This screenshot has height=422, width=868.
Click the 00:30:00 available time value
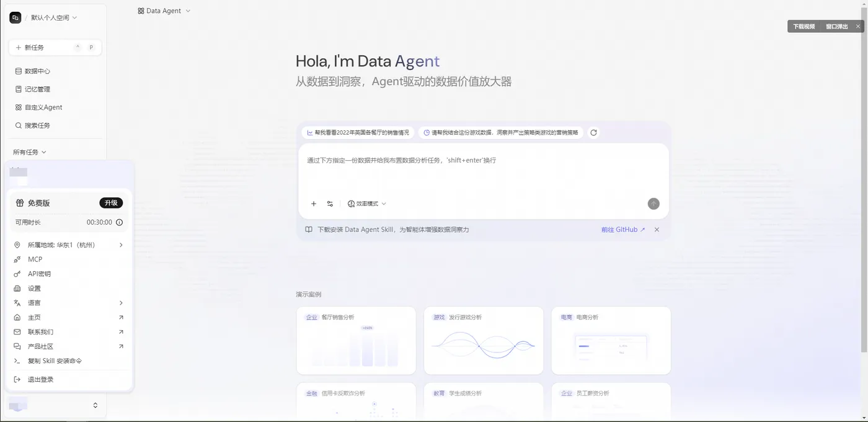(x=99, y=222)
